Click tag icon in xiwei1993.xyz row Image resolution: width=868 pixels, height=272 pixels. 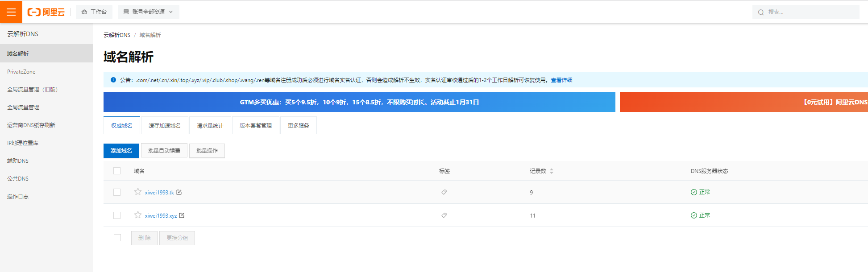pos(444,215)
